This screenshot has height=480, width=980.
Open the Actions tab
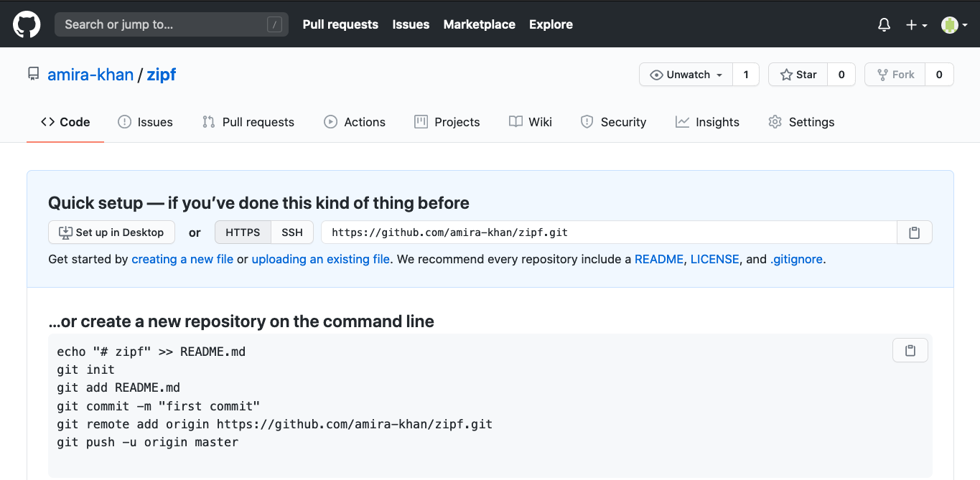pos(355,122)
